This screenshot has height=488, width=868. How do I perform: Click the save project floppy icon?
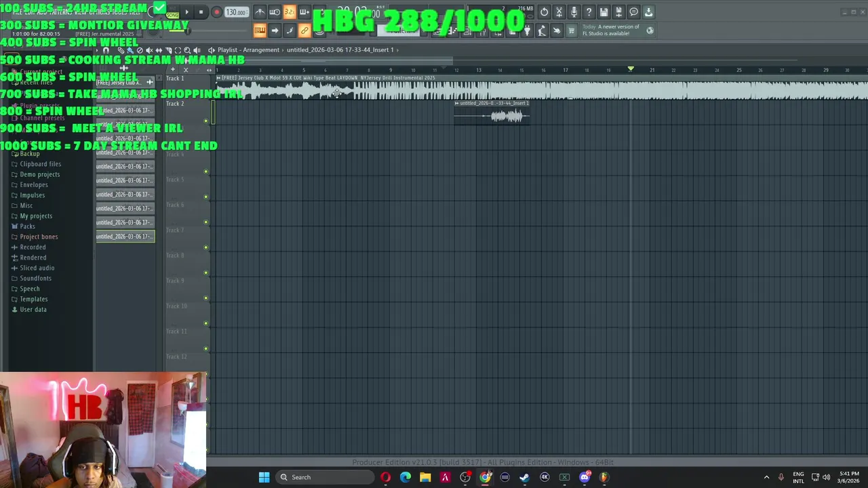pos(604,12)
